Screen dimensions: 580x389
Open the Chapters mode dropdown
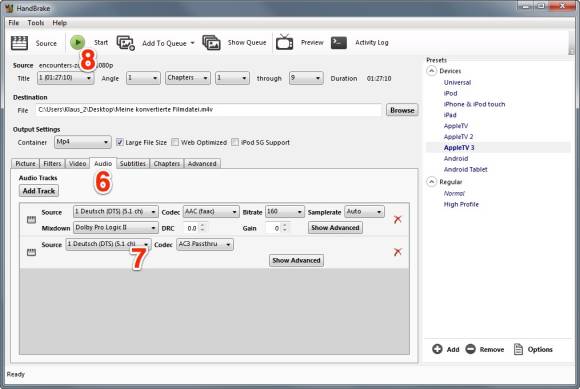188,78
